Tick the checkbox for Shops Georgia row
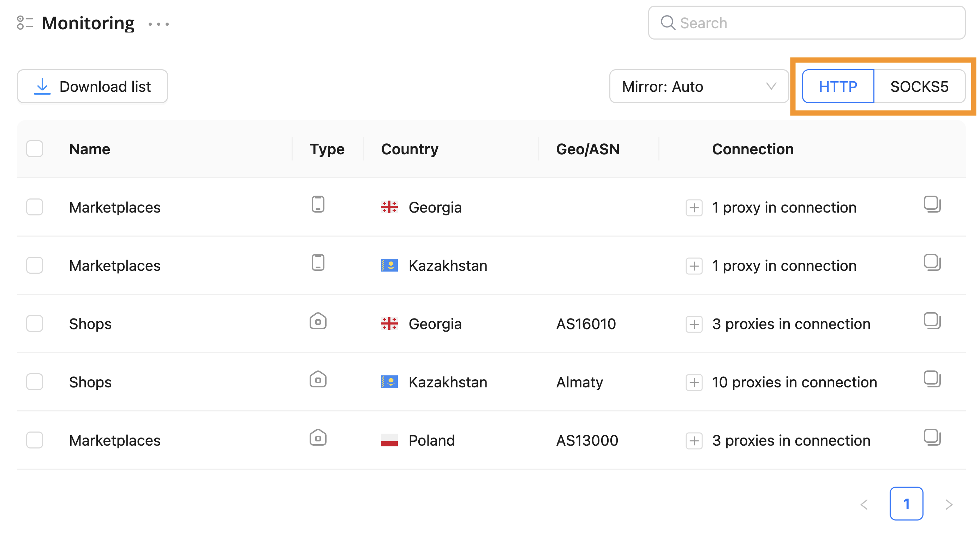Image resolution: width=980 pixels, height=541 pixels. pyautogui.click(x=35, y=324)
